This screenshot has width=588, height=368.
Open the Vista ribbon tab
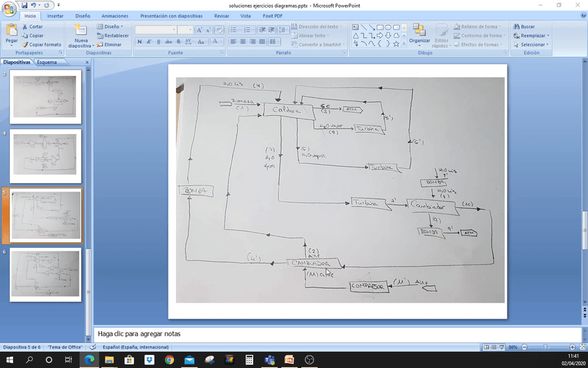[245, 16]
